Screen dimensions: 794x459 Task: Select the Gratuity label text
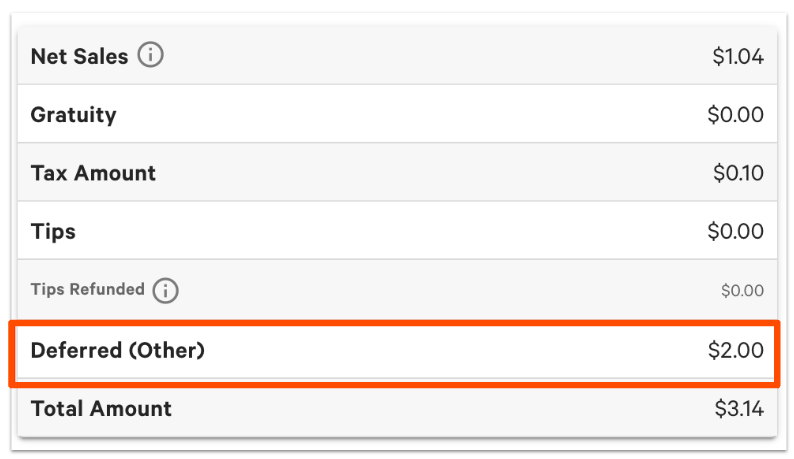73,115
